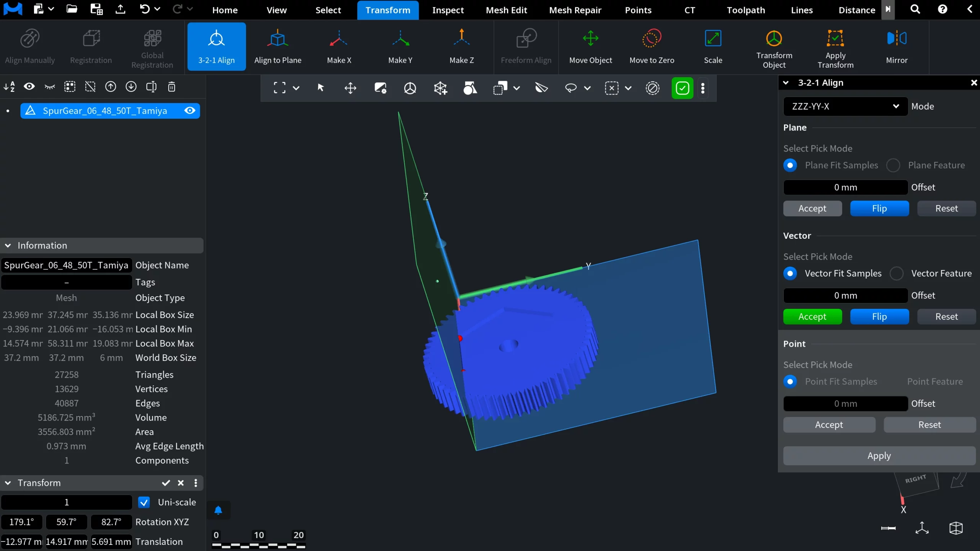Image resolution: width=980 pixels, height=551 pixels.
Task: Open the ZZZ-YY-X mode dropdown
Action: coord(845,106)
